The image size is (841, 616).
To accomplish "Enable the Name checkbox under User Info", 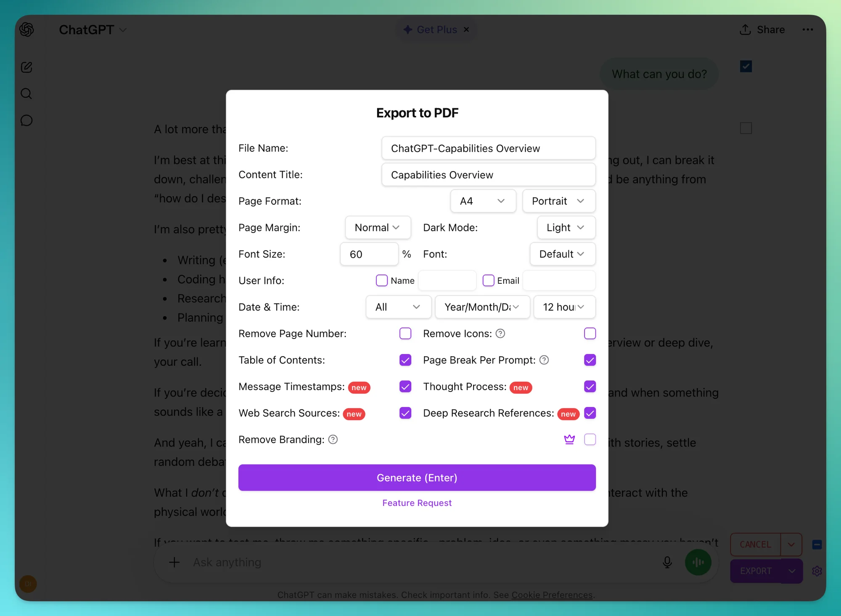I will pos(382,280).
